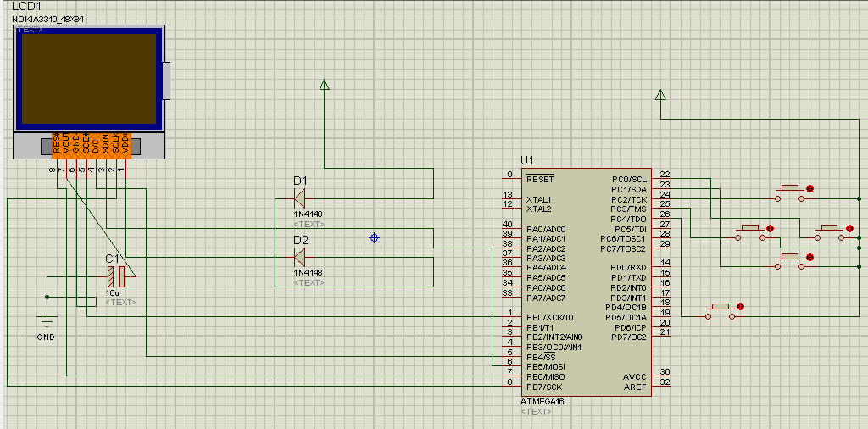This screenshot has height=429, width=868.
Task: Click the PC0/SCL pin label
Action: click(629, 180)
